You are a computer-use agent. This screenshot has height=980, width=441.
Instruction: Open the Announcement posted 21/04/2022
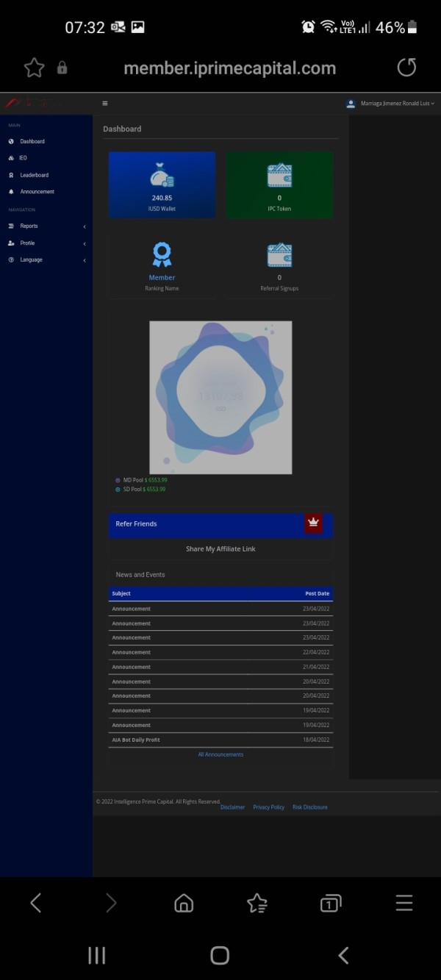220,667
